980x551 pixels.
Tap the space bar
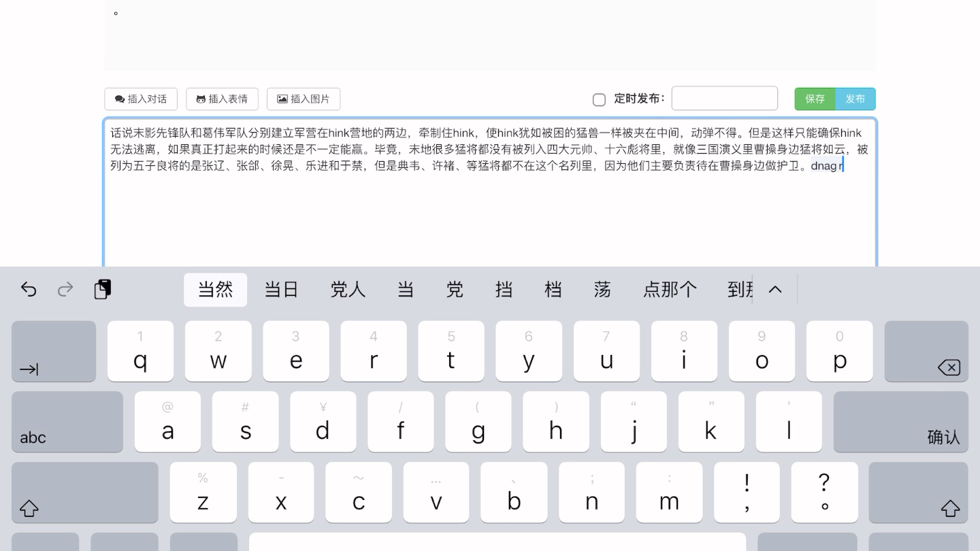tap(497, 542)
